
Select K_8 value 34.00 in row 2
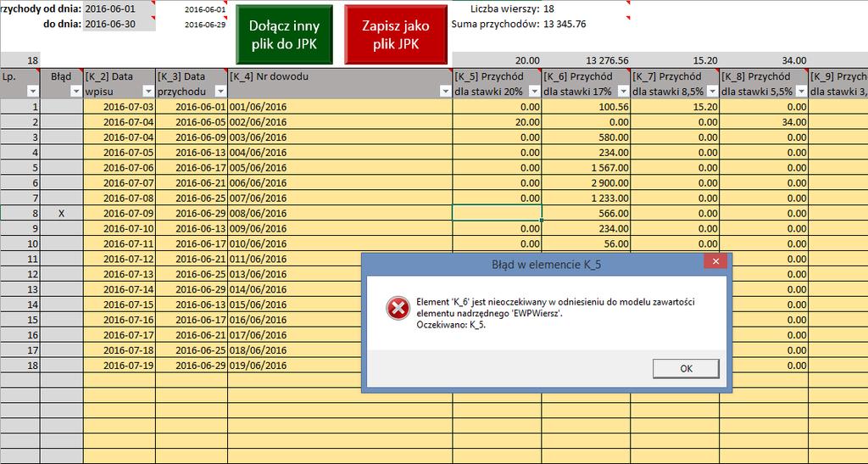(765, 122)
